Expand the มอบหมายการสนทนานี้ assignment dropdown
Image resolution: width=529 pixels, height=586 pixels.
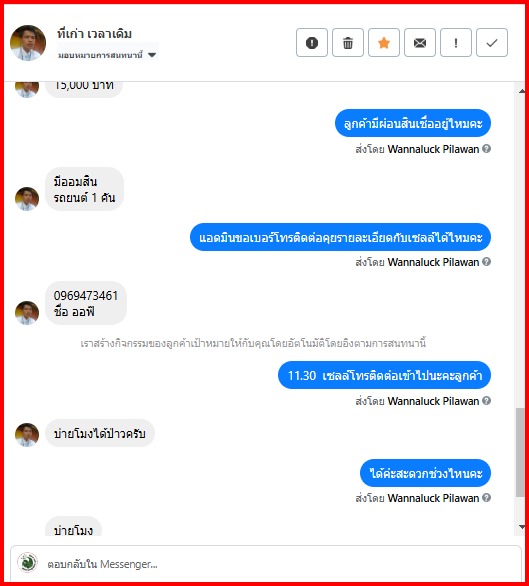[107, 55]
